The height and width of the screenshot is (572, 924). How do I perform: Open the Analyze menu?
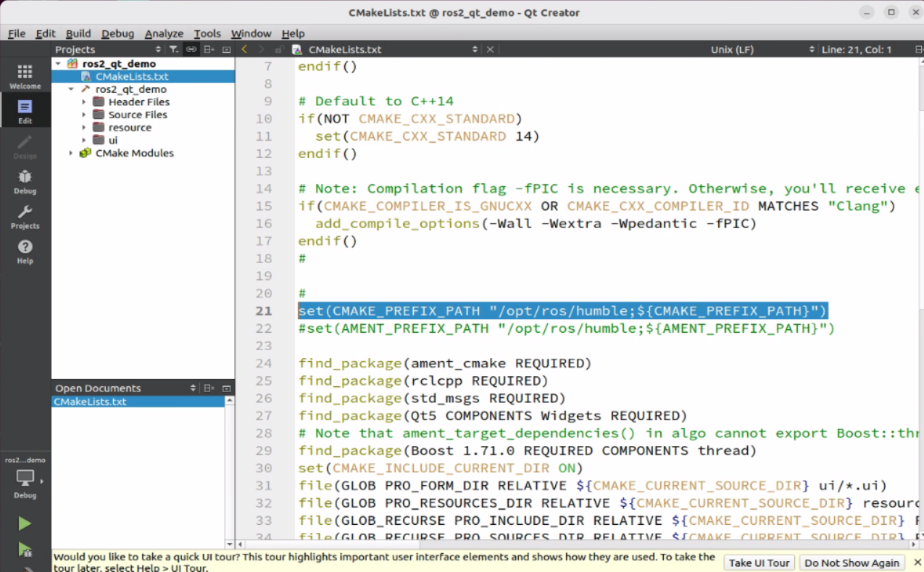click(x=164, y=33)
